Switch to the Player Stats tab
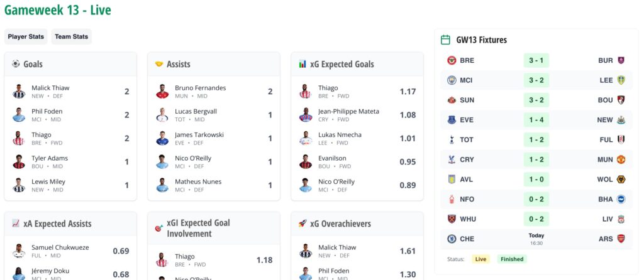 (x=26, y=36)
